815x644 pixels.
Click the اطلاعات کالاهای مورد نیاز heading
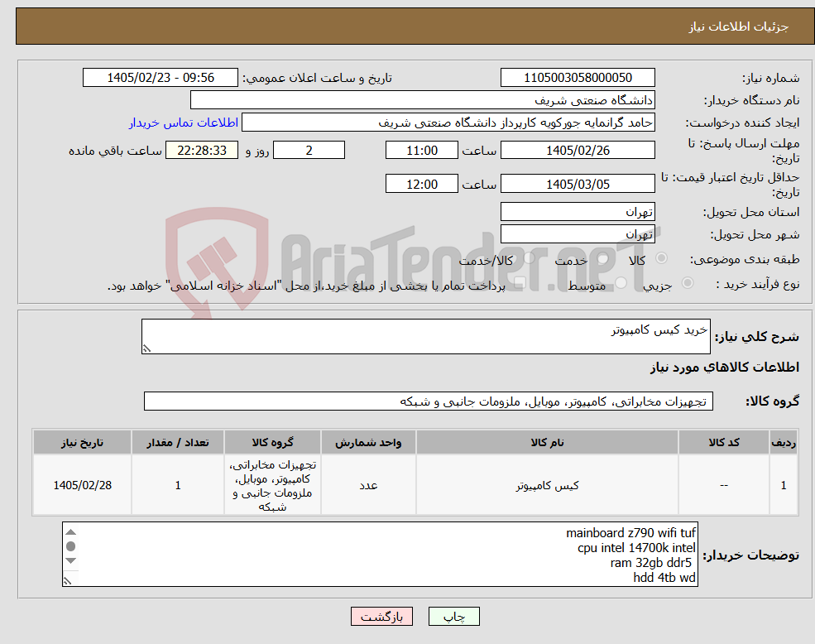coord(725,368)
